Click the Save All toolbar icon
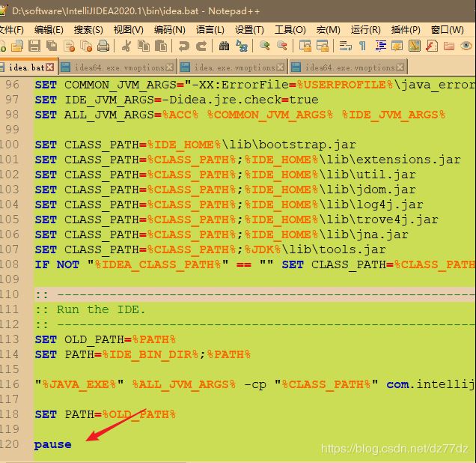 (x=52, y=46)
